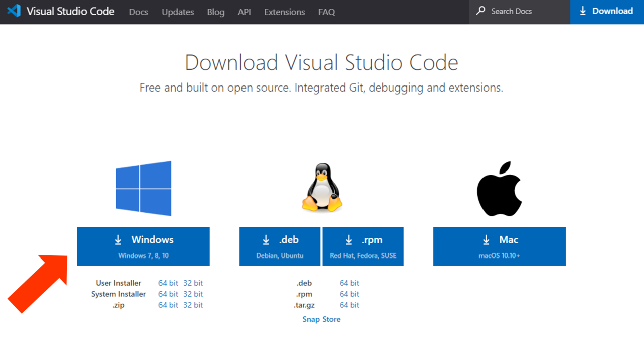Download the .rpm Red Hat, Fedora package
The image size is (644, 344).
click(363, 246)
